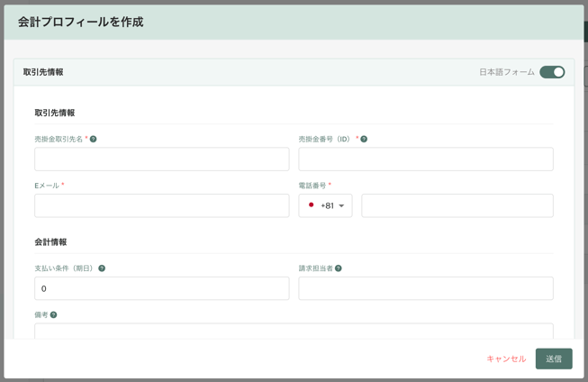
Task: Click into the 売掛金番号（ID） input box
Action: (426, 159)
